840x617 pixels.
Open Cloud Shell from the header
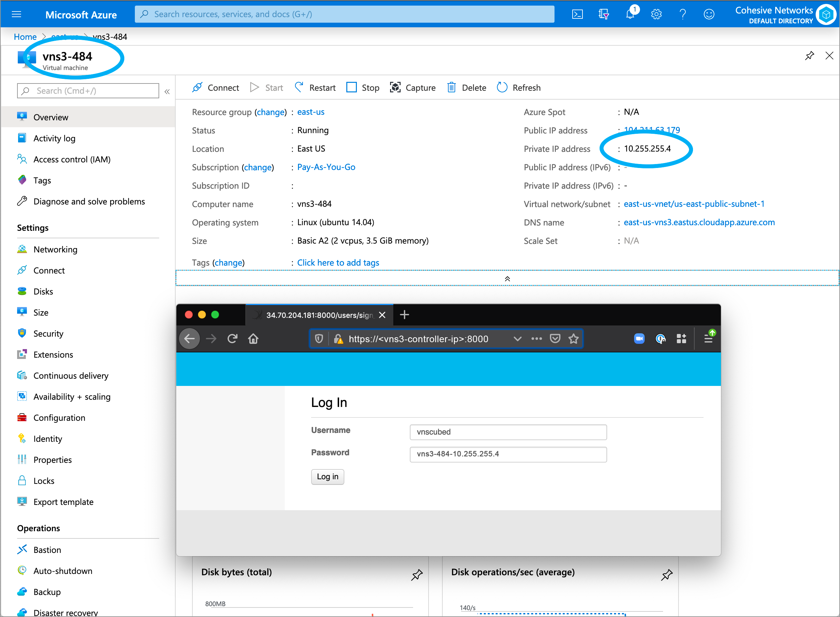pyautogui.click(x=577, y=14)
